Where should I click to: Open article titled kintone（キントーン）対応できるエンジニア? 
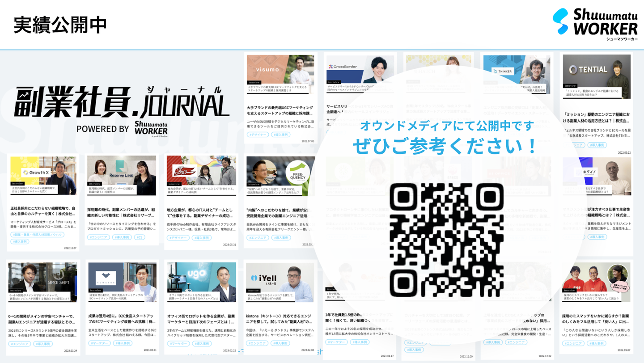(x=280, y=319)
